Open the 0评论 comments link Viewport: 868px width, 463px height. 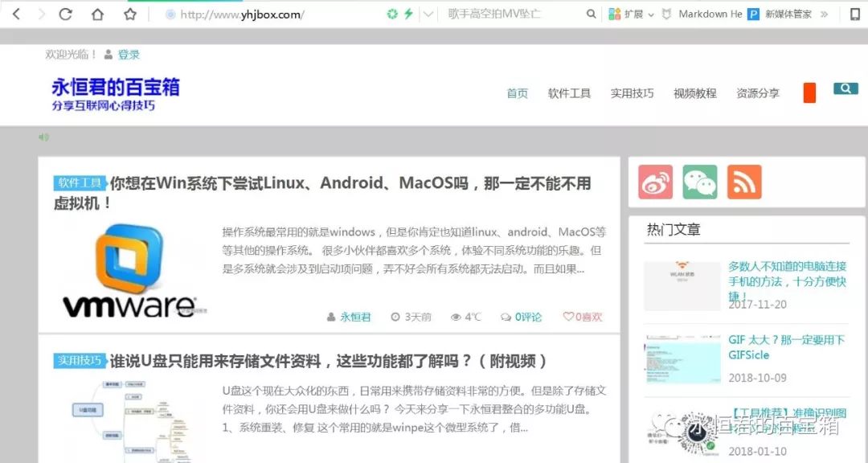click(x=528, y=317)
